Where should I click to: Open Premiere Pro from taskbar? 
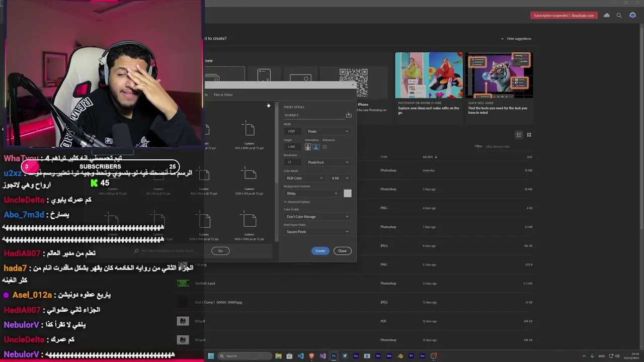411,356
